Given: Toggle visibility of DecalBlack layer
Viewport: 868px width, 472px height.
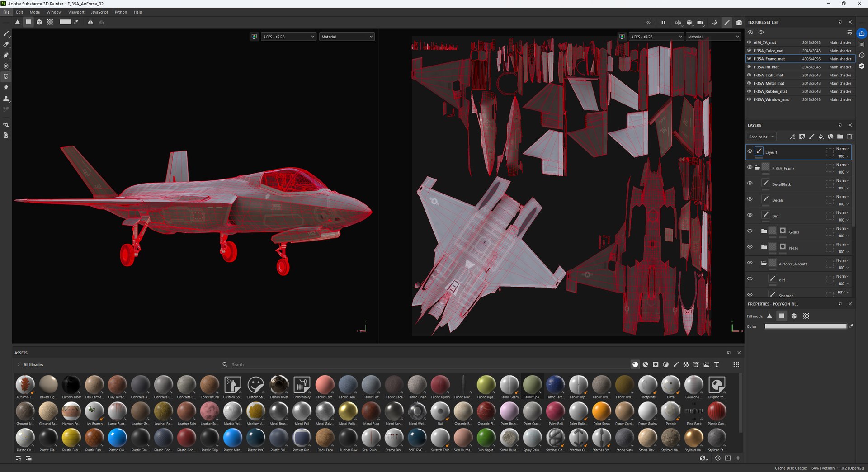Looking at the screenshot, I should (x=750, y=184).
